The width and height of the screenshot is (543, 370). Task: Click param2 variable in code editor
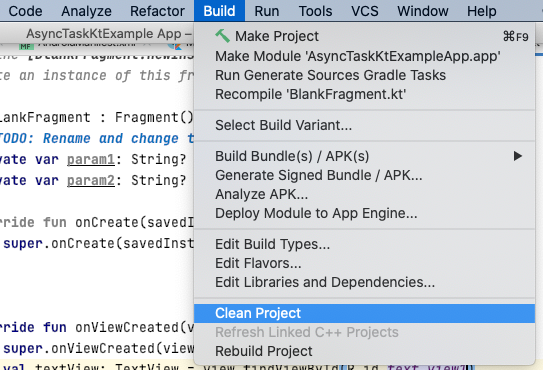(x=91, y=180)
